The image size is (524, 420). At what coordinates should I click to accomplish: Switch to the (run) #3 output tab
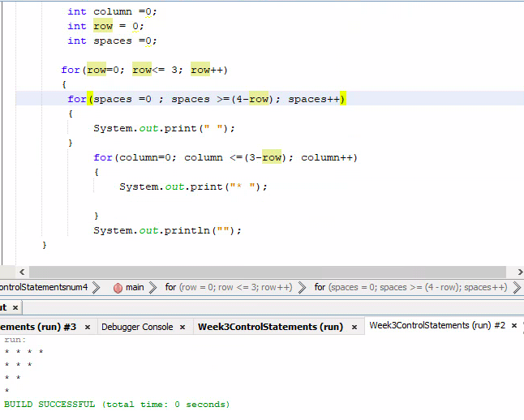(38, 327)
